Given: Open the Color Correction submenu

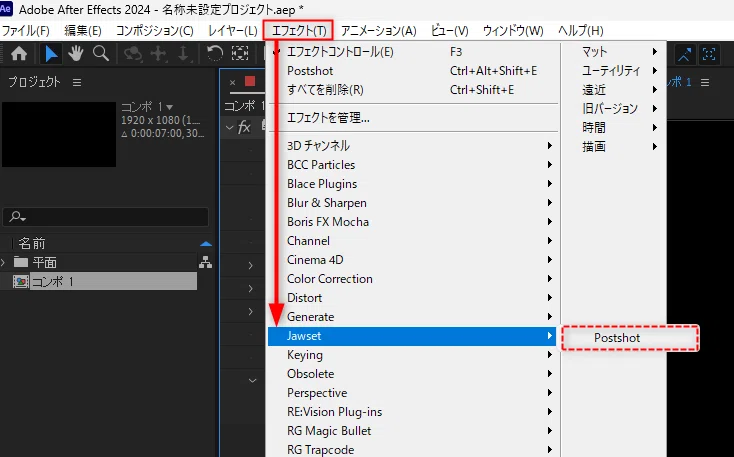Looking at the screenshot, I should click(413, 279).
